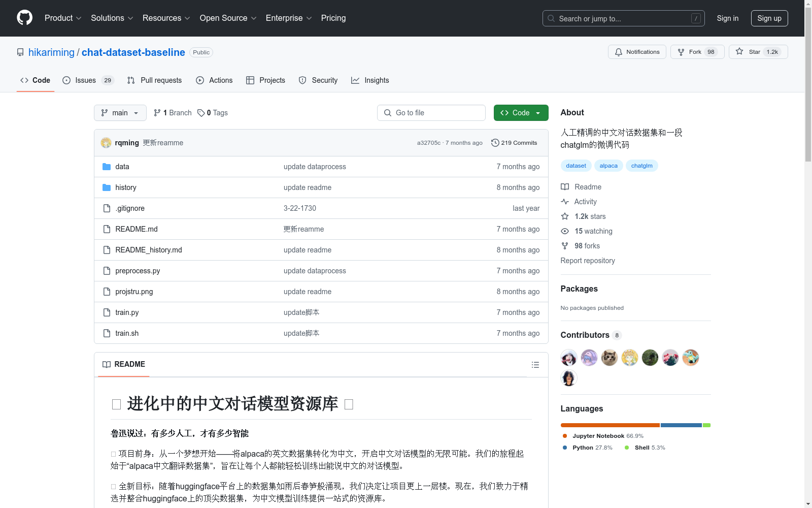Switch to the Actions tab
812x508 pixels.
[214, 80]
